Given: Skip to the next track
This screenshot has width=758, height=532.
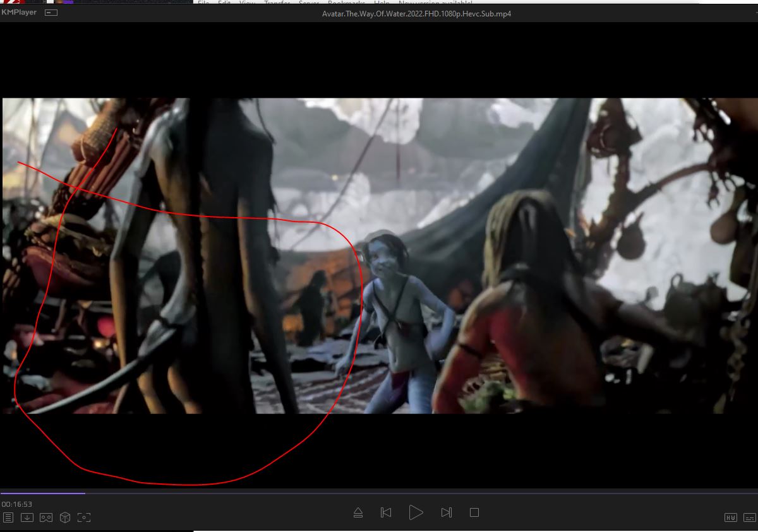Looking at the screenshot, I should (447, 512).
